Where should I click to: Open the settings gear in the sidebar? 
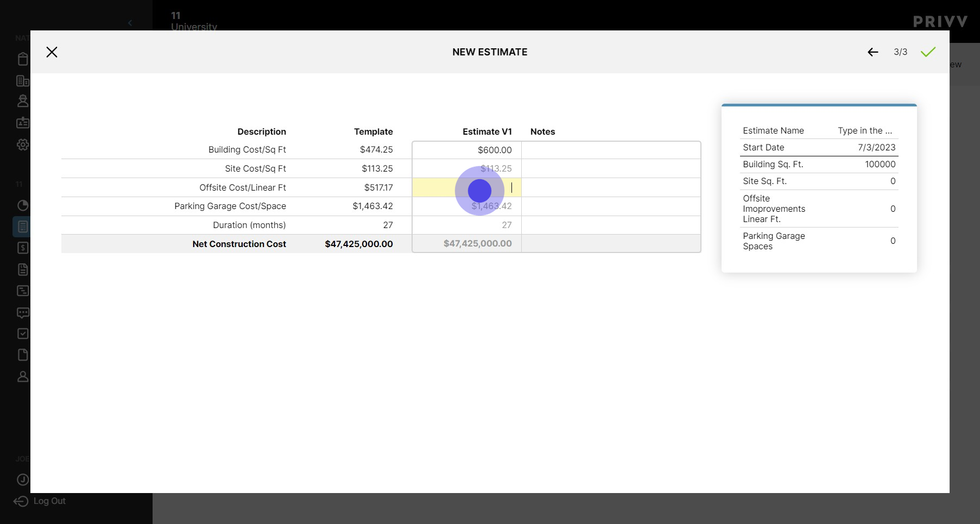(x=23, y=145)
